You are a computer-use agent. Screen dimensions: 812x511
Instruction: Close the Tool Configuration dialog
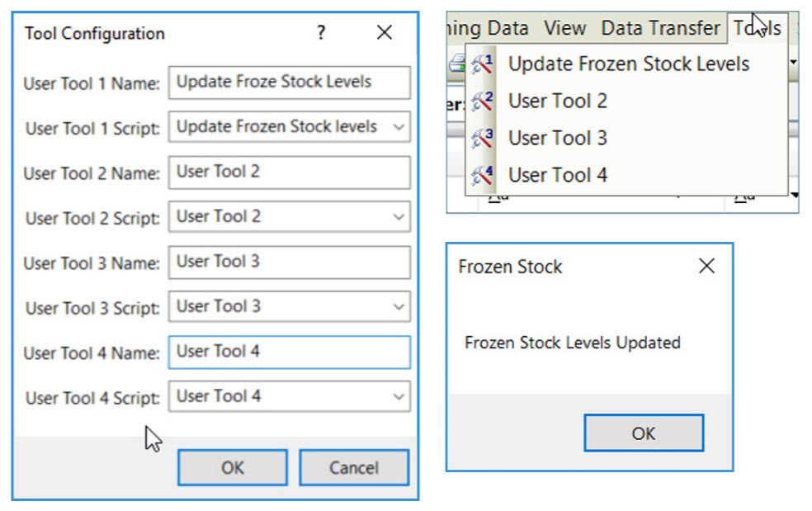(x=384, y=33)
